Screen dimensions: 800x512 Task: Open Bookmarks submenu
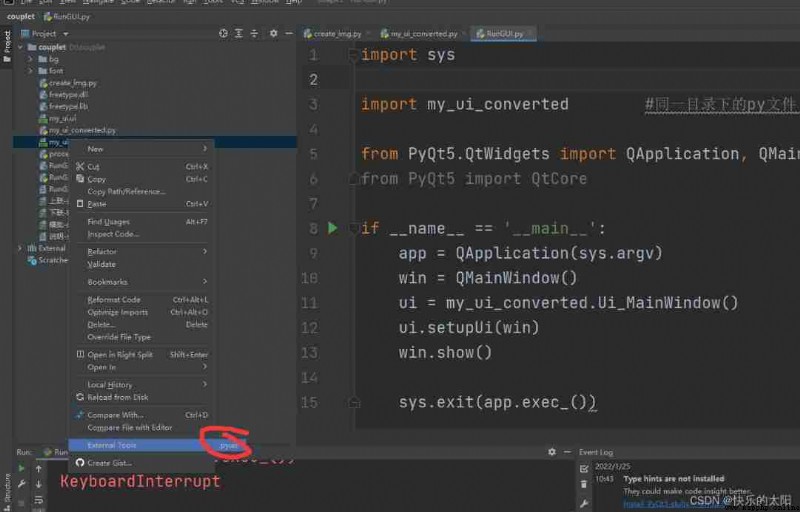(x=141, y=282)
